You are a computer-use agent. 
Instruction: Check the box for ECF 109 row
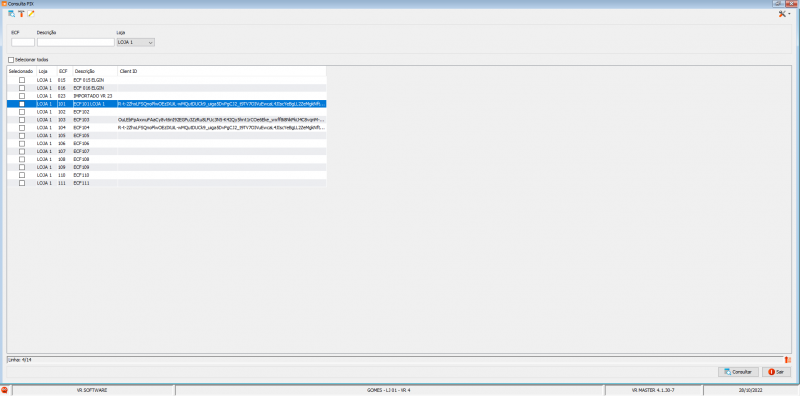pyautogui.click(x=22, y=167)
